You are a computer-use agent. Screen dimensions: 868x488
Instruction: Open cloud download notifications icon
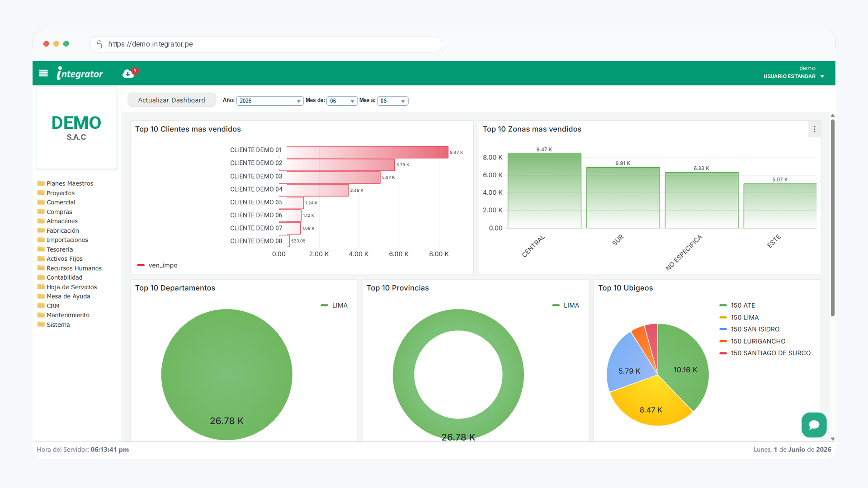pyautogui.click(x=129, y=73)
